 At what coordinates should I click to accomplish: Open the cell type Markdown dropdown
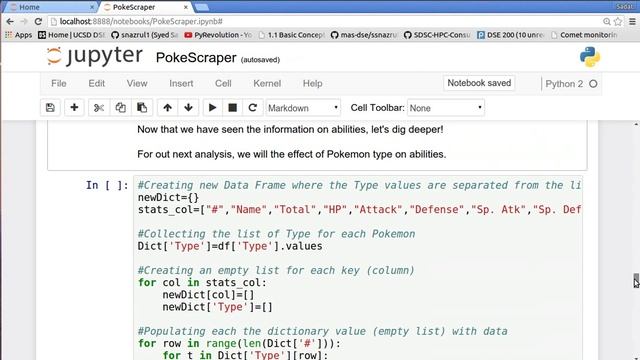pyautogui.click(x=303, y=108)
